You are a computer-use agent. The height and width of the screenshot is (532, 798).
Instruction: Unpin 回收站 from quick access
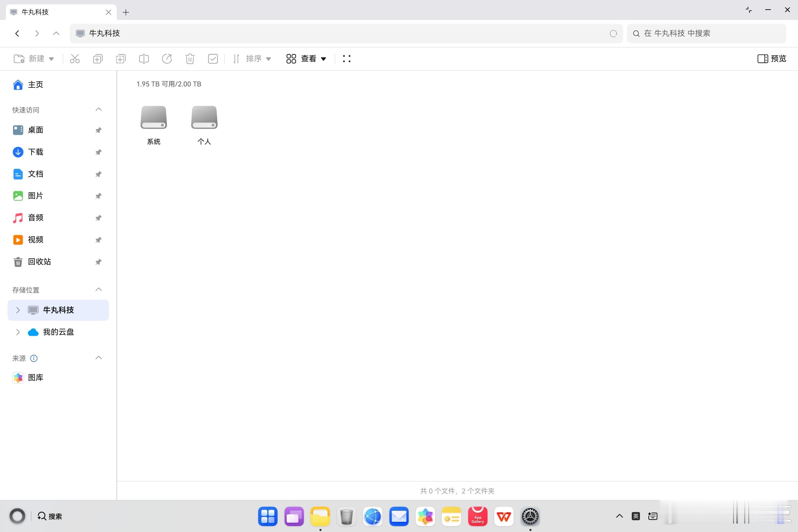(x=98, y=262)
